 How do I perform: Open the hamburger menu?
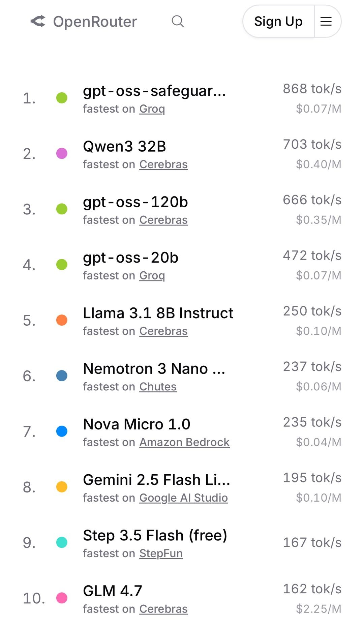[326, 22]
